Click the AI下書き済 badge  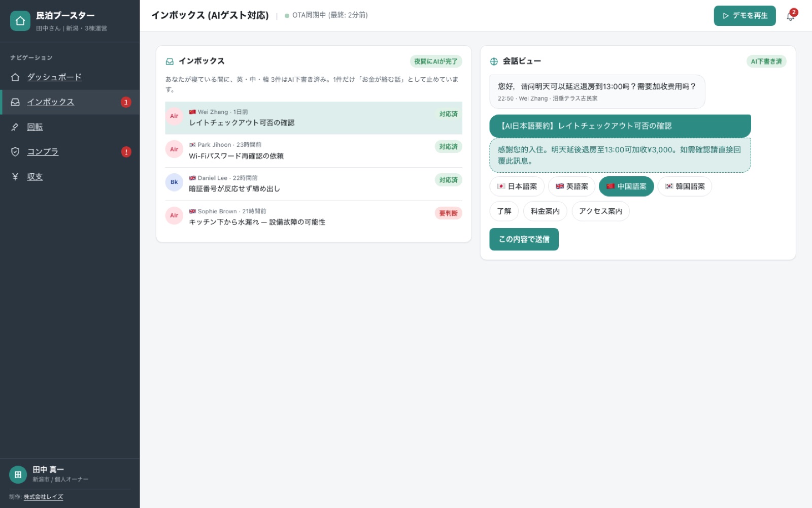766,61
